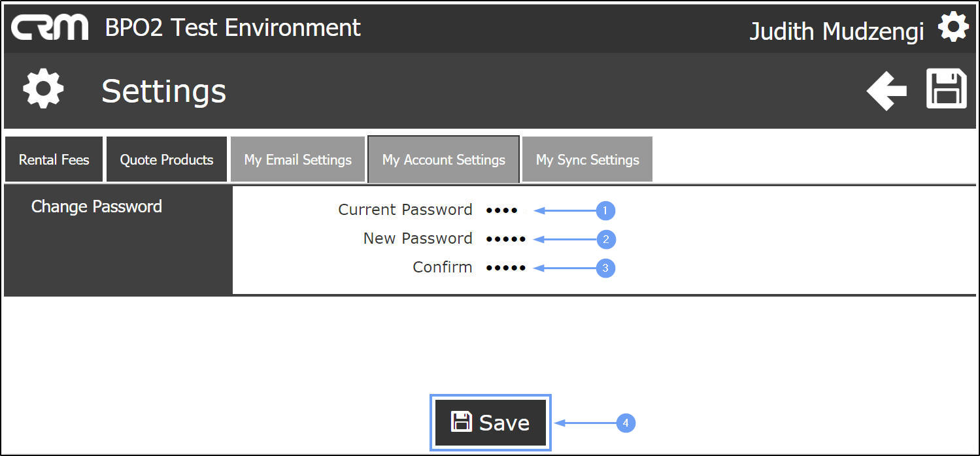Click the Settings page gear icon
The width and height of the screenshot is (980, 456).
click(43, 90)
